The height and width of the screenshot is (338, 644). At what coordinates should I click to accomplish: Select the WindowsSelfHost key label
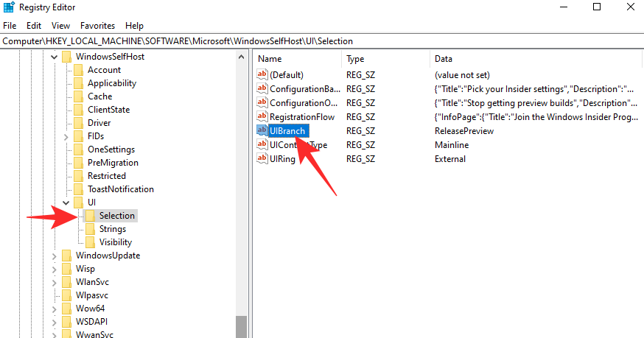pyautogui.click(x=110, y=57)
